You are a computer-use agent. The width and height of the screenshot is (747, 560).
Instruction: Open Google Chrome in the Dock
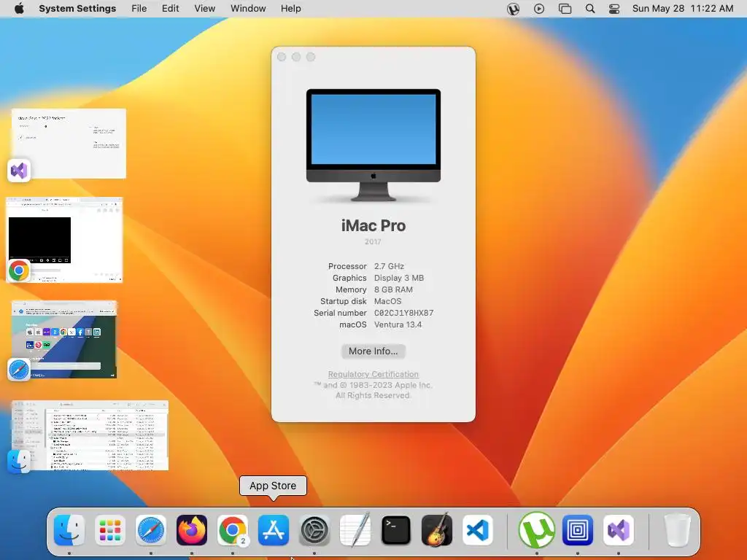[233, 530]
